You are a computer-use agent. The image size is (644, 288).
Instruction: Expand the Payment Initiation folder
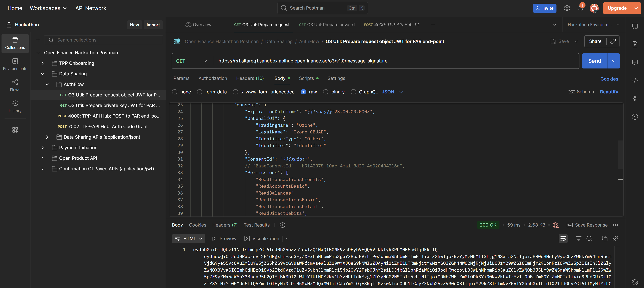(x=42, y=148)
